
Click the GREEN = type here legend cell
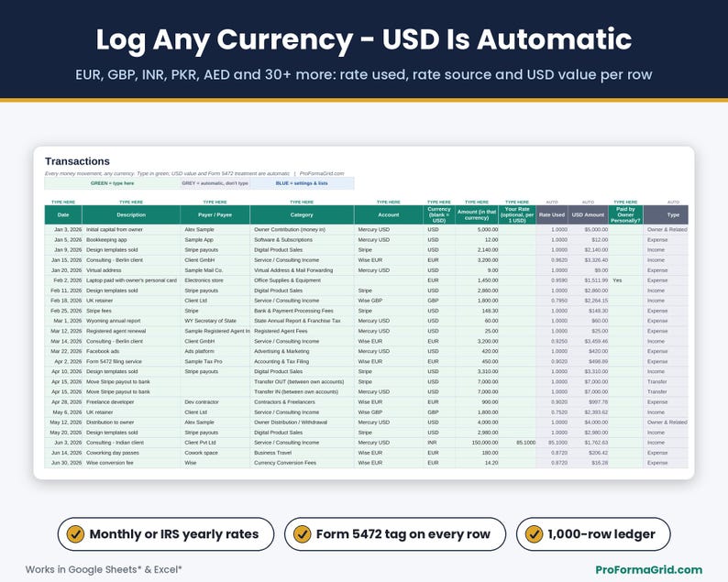[x=113, y=183]
